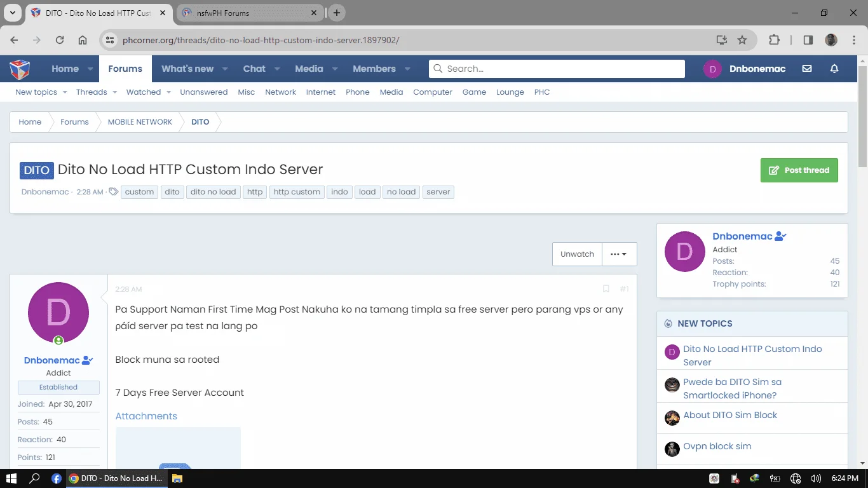Open the browser extensions puzzle icon
The height and width of the screenshot is (488, 868).
(774, 40)
